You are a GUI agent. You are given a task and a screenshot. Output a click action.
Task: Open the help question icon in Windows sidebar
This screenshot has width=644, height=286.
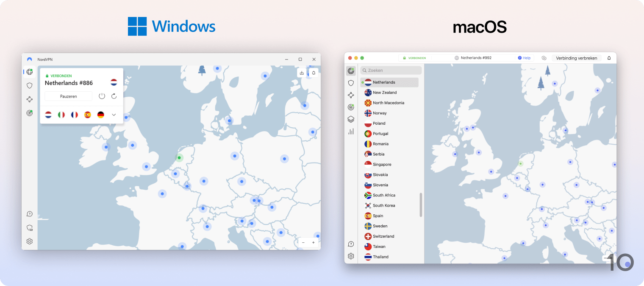29,214
